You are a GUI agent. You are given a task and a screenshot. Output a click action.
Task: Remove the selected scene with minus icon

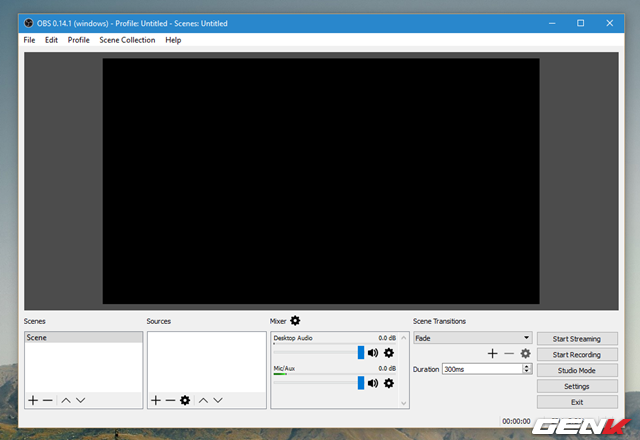coord(47,400)
